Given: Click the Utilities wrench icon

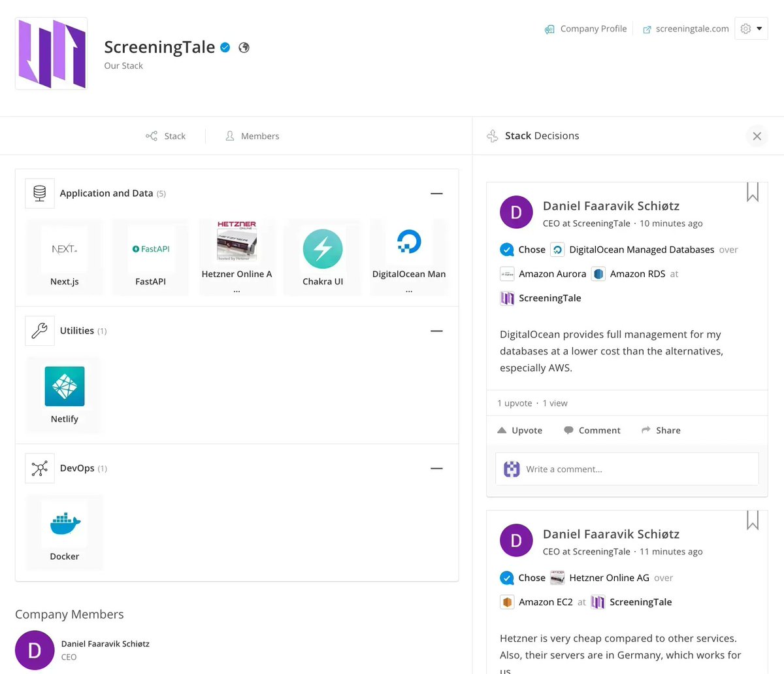Looking at the screenshot, I should [40, 331].
